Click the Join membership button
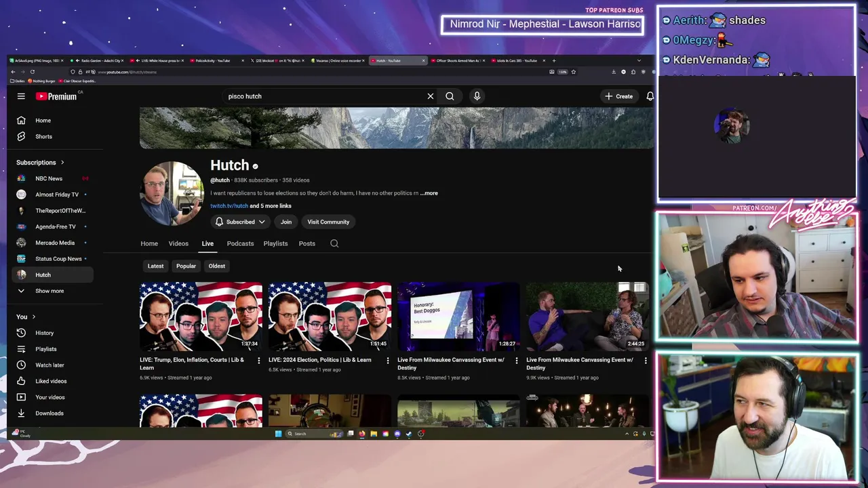The height and width of the screenshot is (488, 868). point(286,222)
